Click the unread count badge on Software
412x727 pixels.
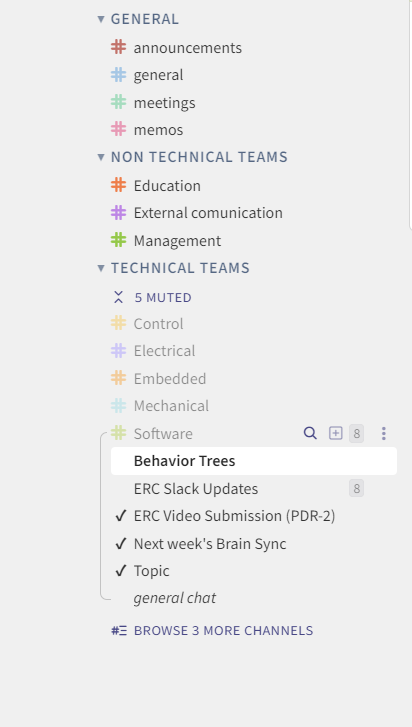356,434
